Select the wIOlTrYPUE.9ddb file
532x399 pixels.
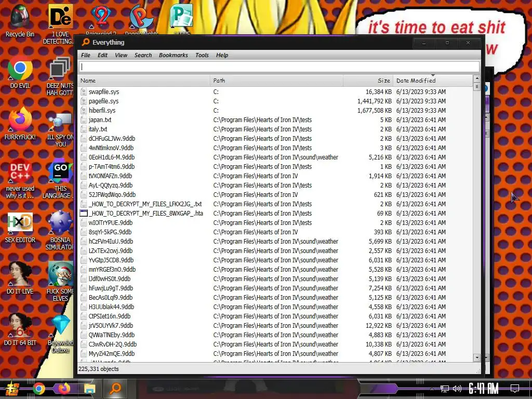click(x=111, y=223)
